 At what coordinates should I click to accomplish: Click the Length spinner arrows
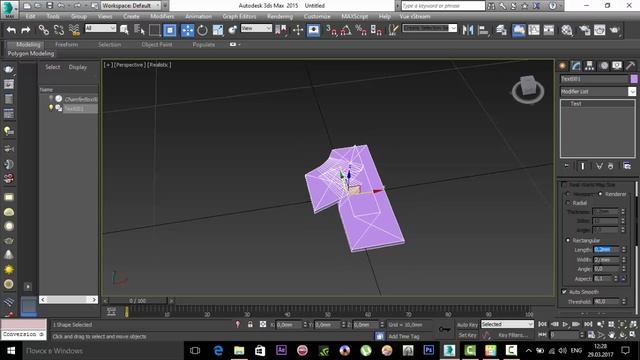[623, 249]
